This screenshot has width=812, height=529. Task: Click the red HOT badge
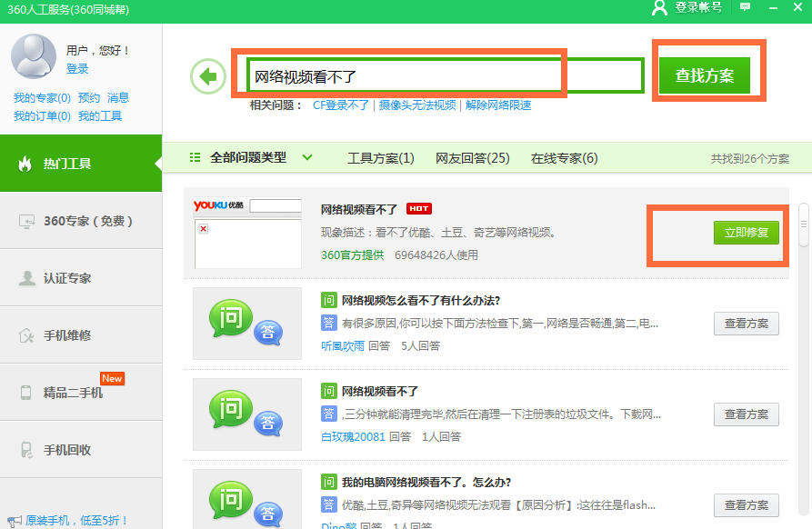click(x=419, y=208)
